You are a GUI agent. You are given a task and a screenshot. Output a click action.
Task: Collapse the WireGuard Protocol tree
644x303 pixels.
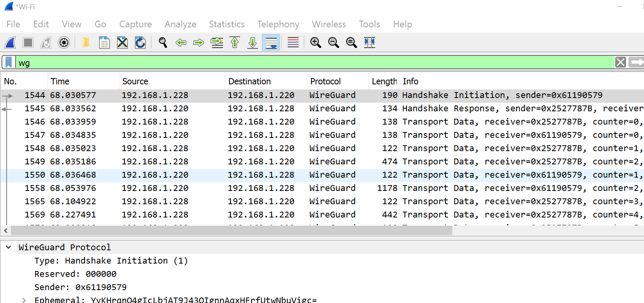(x=9, y=247)
